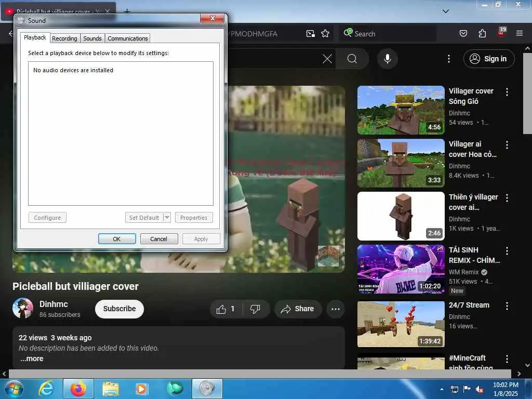
Task: Switch to the Recording tab in Sound dialog
Action: point(64,38)
